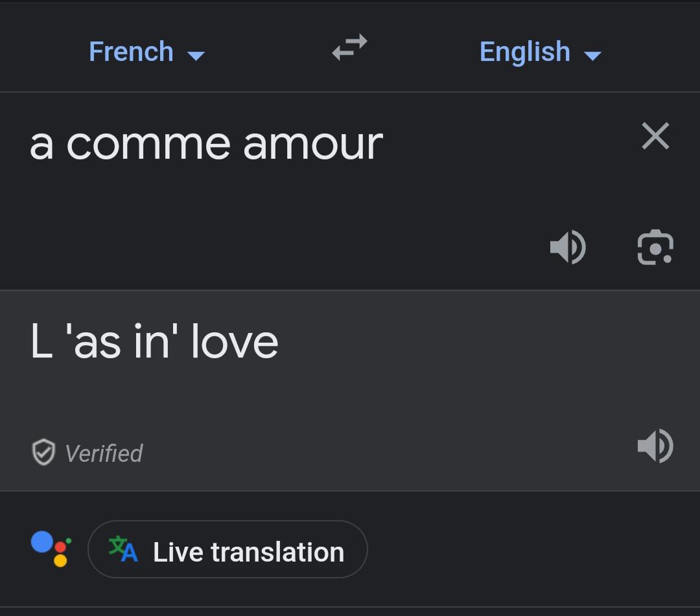The width and height of the screenshot is (700, 616).
Task: Tap the Verified shield icon
Action: [43, 453]
